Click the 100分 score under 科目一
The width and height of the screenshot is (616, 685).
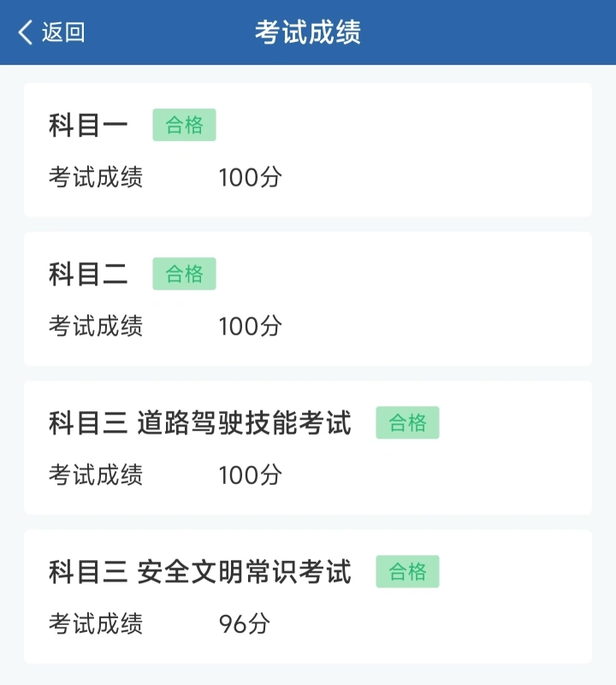[x=250, y=178]
